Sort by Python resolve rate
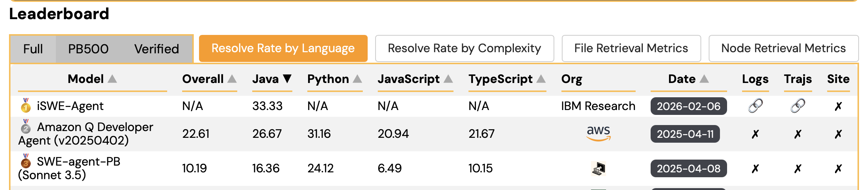868x190 pixels. point(358,79)
